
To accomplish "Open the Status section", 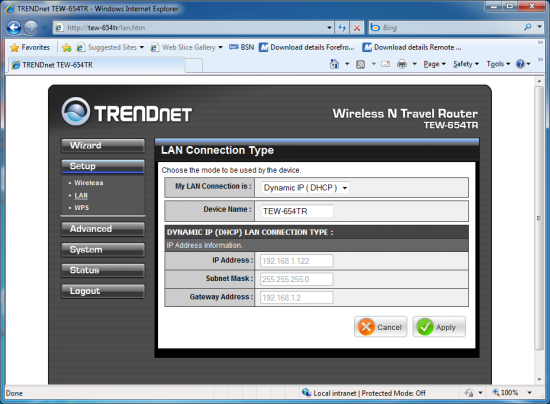I will point(103,270).
